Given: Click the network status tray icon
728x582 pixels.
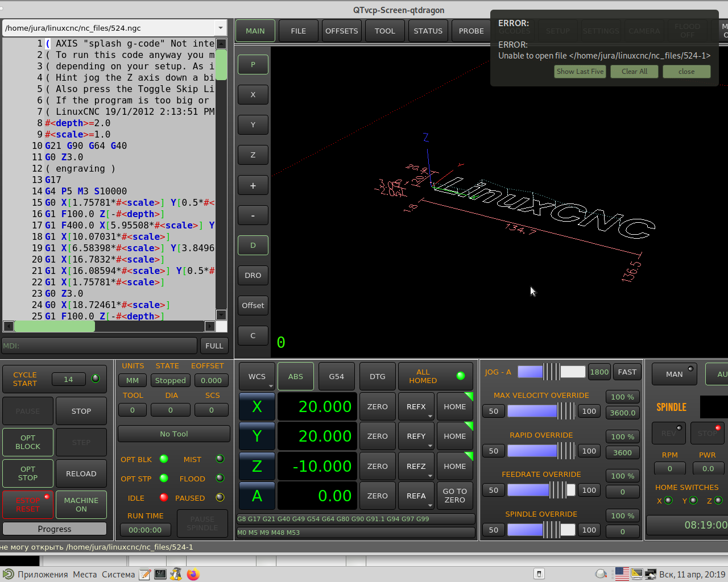Looking at the screenshot, I should [x=650, y=574].
